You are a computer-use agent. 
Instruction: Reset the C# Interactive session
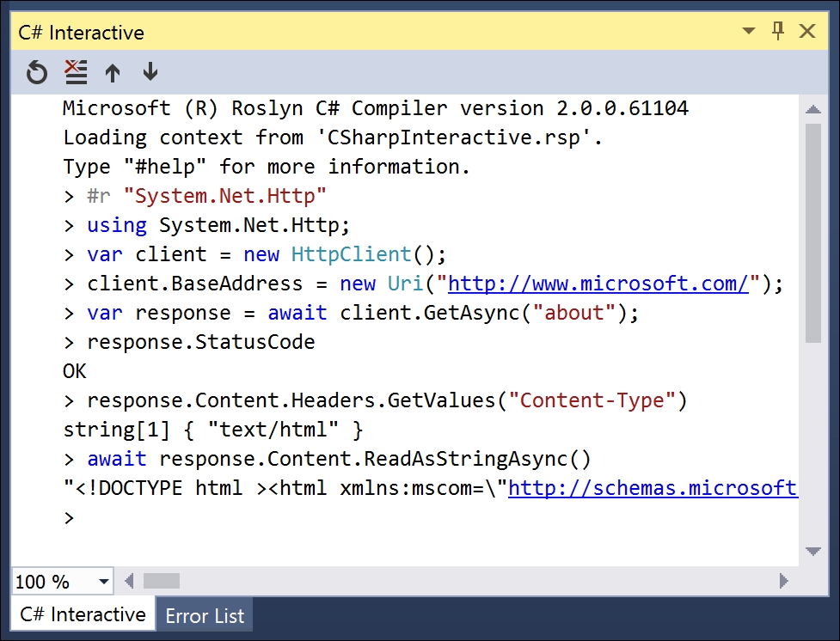point(36,72)
